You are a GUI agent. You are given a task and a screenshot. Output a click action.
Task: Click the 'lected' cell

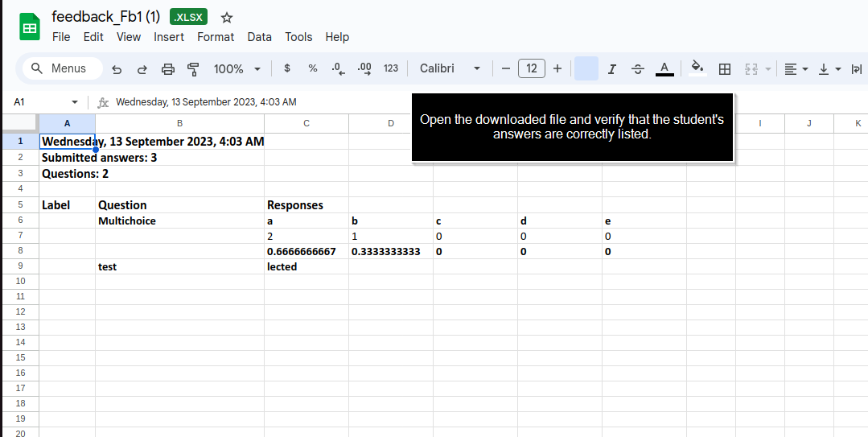click(306, 266)
